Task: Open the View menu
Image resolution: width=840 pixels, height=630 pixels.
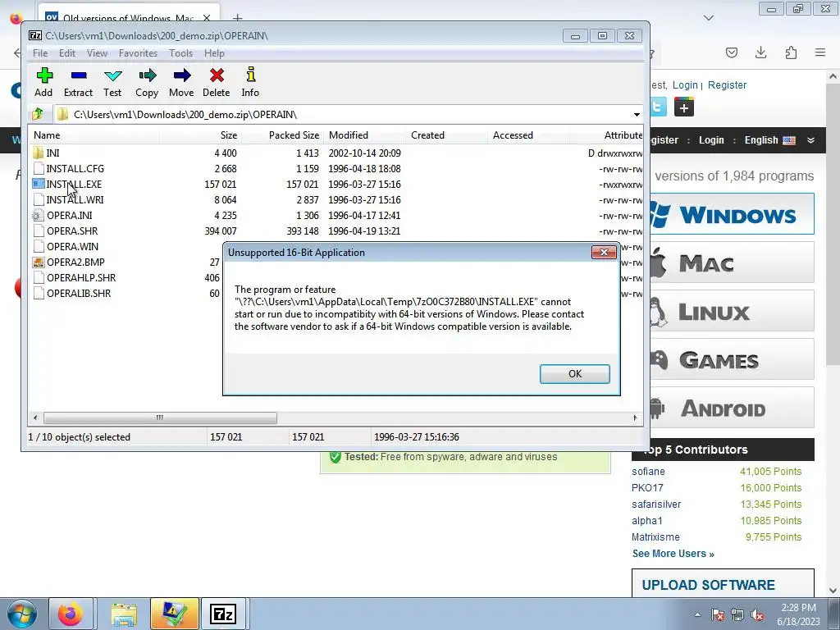Action: (x=97, y=53)
